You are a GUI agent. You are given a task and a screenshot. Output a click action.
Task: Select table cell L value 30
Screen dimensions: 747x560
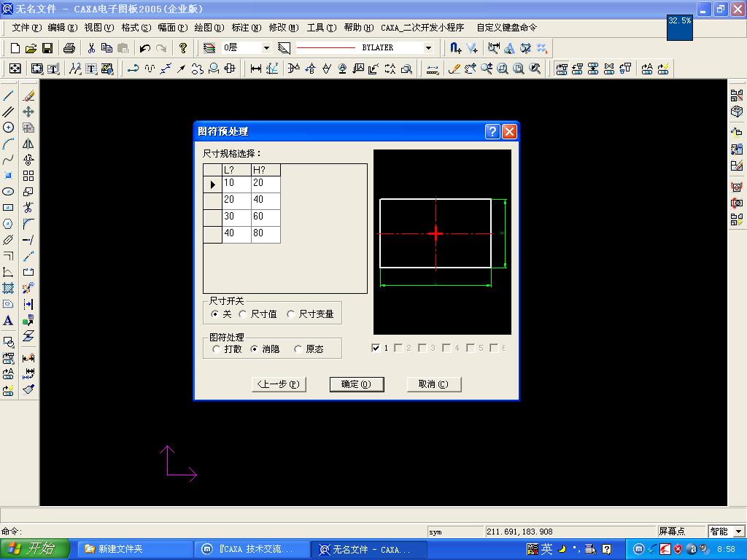(236, 216)
